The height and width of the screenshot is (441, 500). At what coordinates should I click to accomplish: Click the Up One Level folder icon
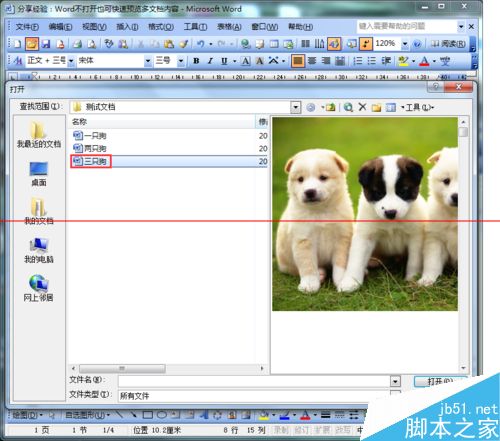[330, 107]
